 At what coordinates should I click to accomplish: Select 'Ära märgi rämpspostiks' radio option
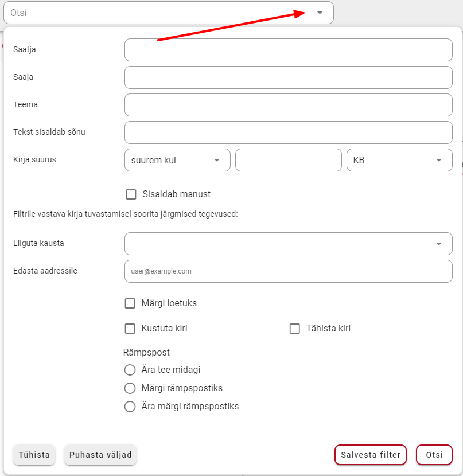[x=130, y=407]
